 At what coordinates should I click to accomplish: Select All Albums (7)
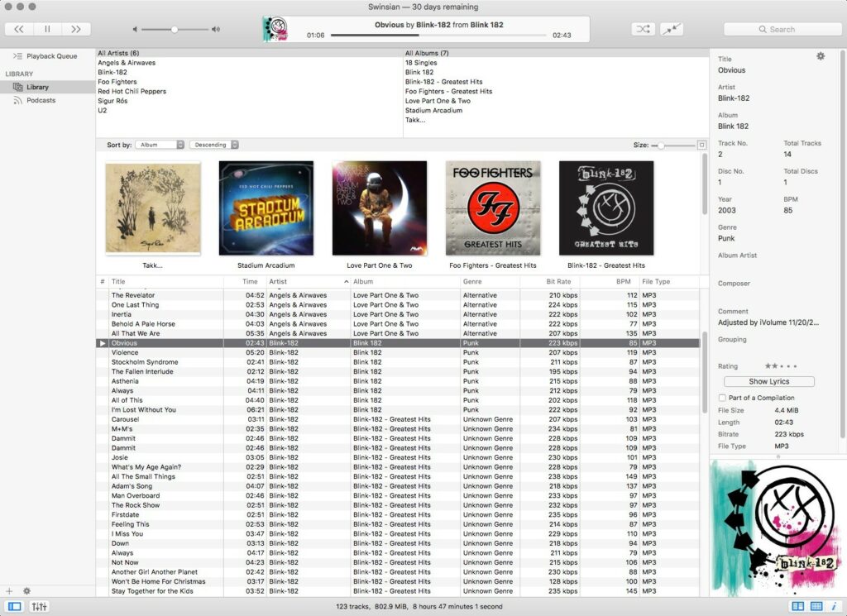[x=427, y=54]
